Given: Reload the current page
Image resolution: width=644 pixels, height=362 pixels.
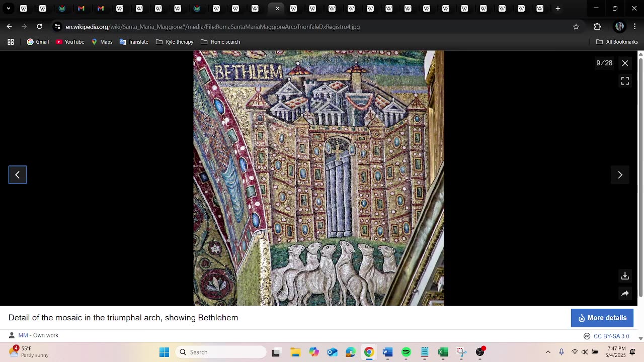Looking at the screenshot, I should tap(39, 27).
